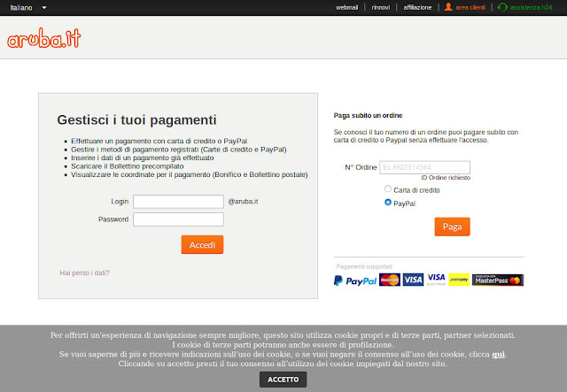
Task: Click the orange Accedi button
Action: 202,244
